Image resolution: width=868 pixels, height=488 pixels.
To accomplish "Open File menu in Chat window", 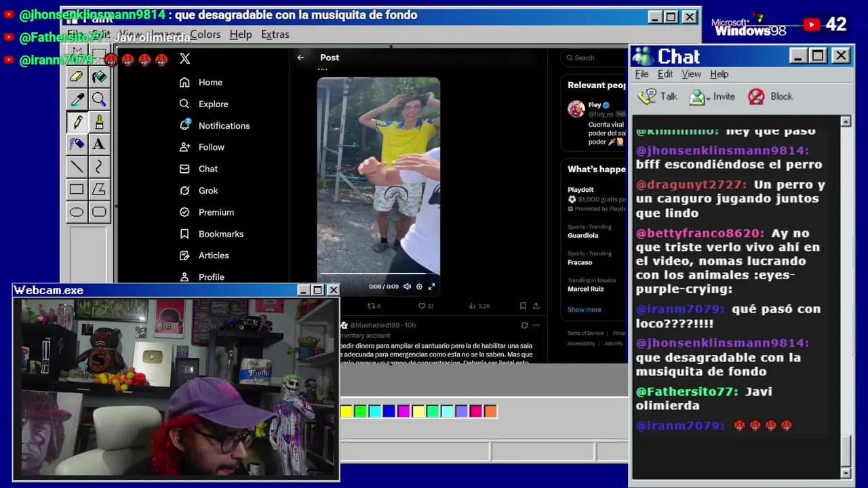I will point(642,75).
